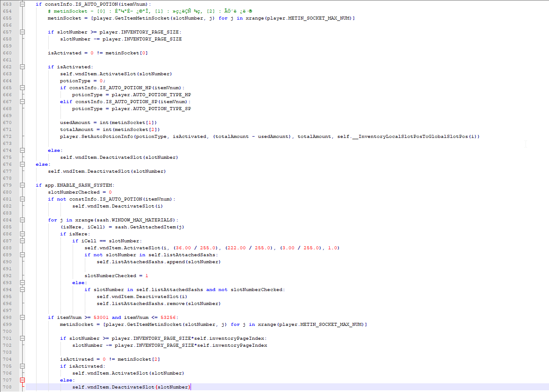549x392 pixels.
Task: Collapse the code block starting at line 657
Action: 22,32
